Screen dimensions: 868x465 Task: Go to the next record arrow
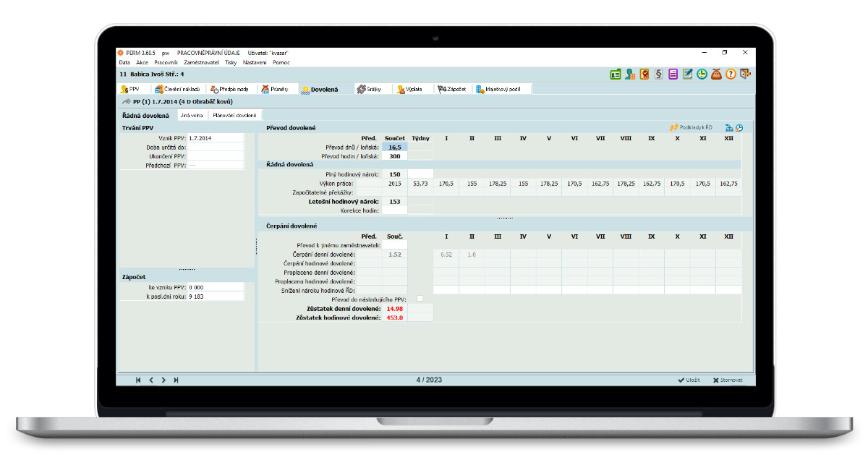163,380
